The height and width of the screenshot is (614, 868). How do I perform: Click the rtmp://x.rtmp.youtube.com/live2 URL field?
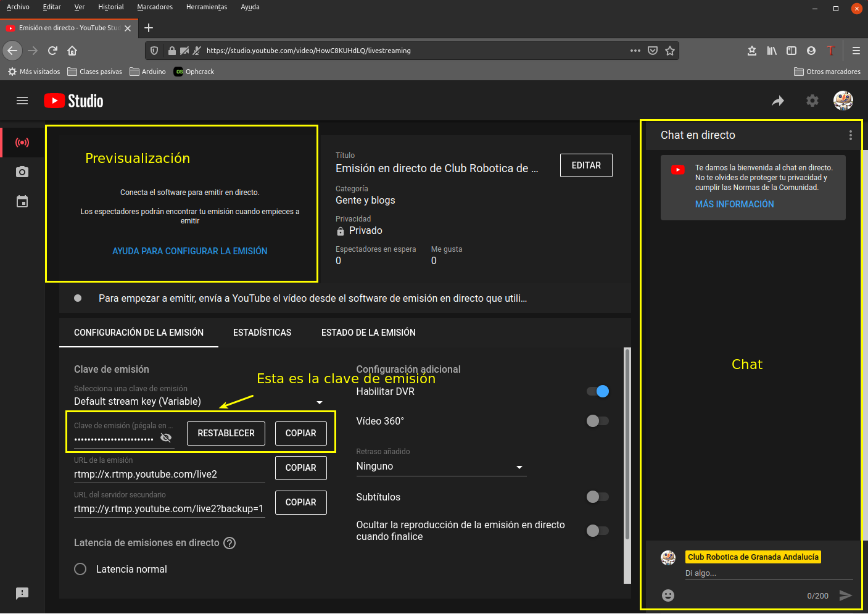point(170,475)
